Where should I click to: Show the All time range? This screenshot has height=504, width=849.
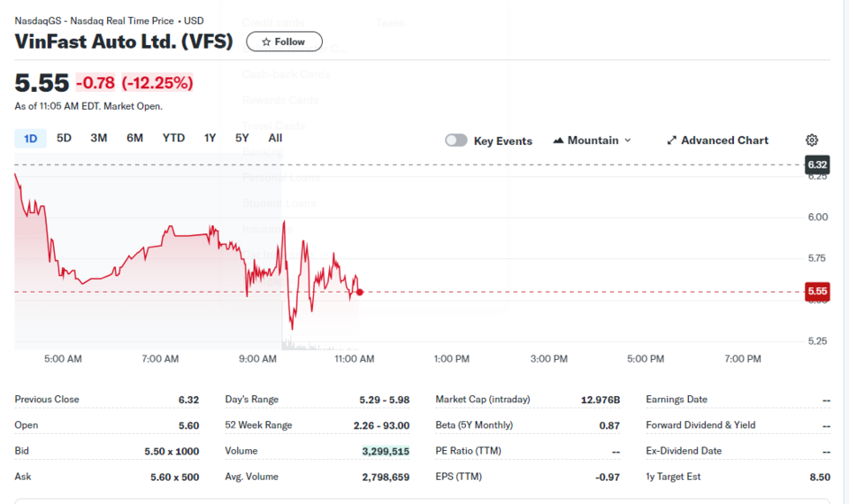pos(275,138)
